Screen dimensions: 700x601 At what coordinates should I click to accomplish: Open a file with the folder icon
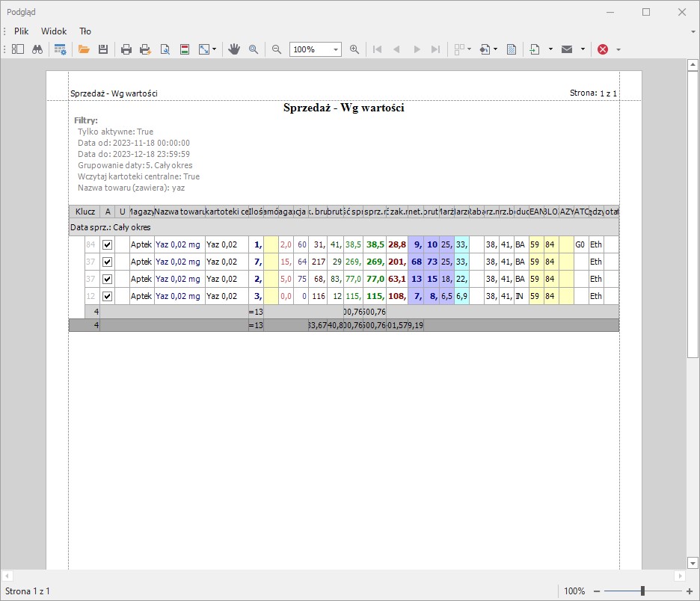pos(84,49)
